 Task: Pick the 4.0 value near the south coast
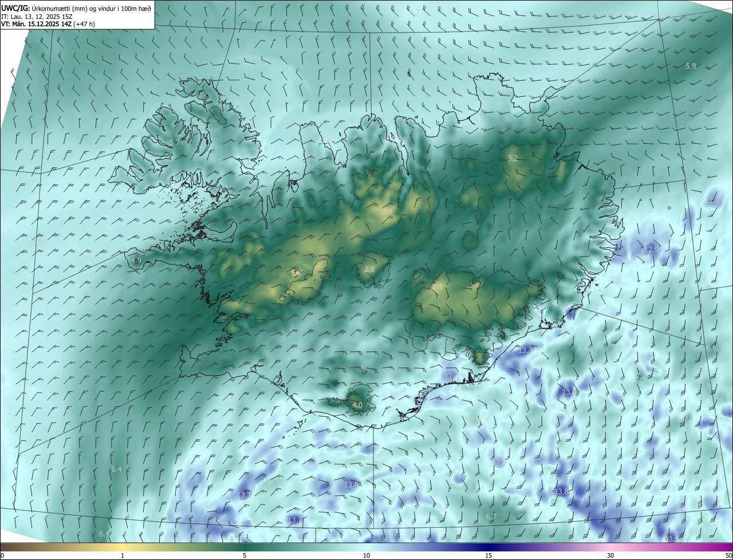tap(357, 405)
